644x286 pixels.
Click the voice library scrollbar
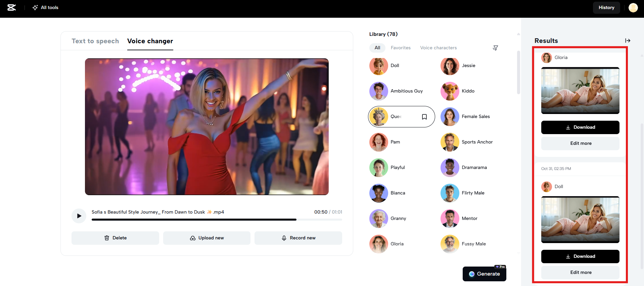(518, 72)
